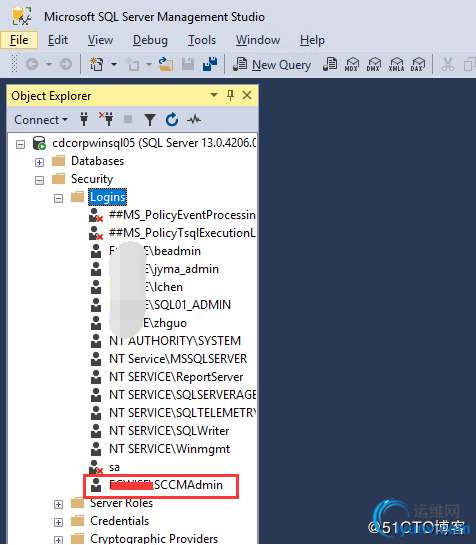Click the Navigate Backward arrow icon
The image size is (476, 545).
[x=32, y=64]
